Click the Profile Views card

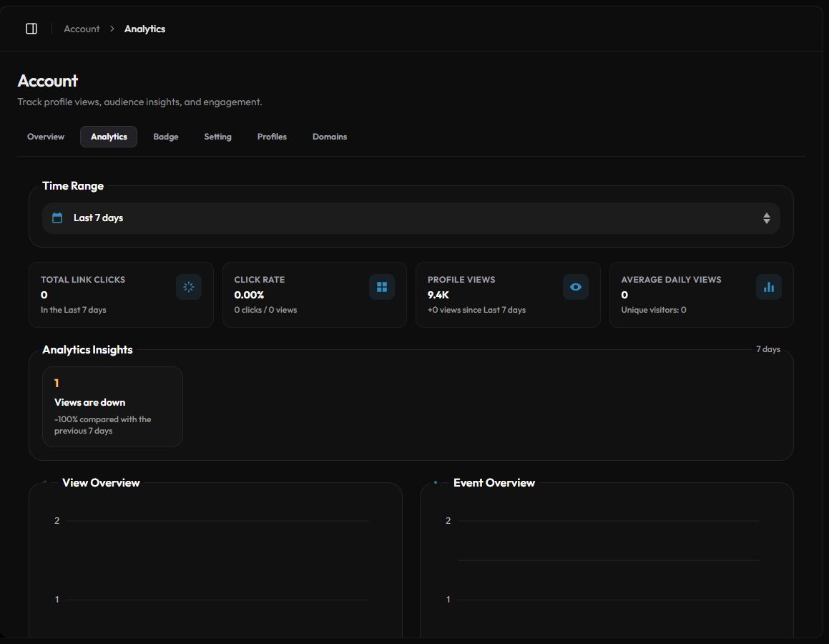508,295
